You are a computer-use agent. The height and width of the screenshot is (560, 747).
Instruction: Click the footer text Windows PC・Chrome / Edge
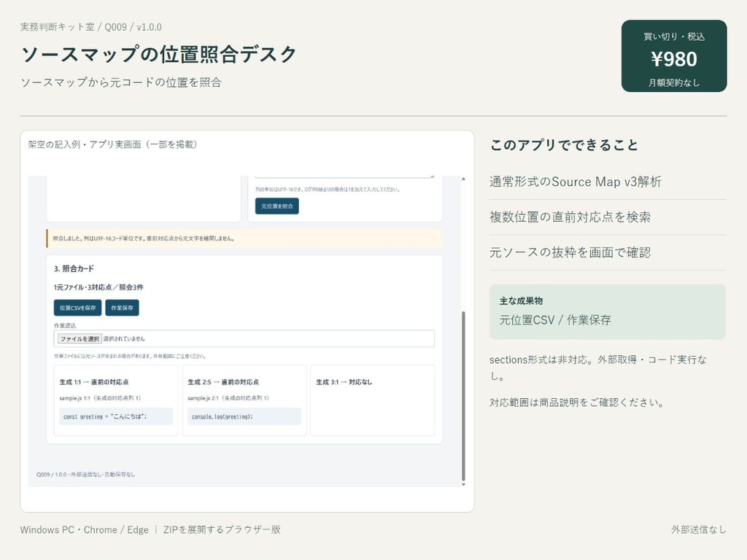click(x=85, y=529)
